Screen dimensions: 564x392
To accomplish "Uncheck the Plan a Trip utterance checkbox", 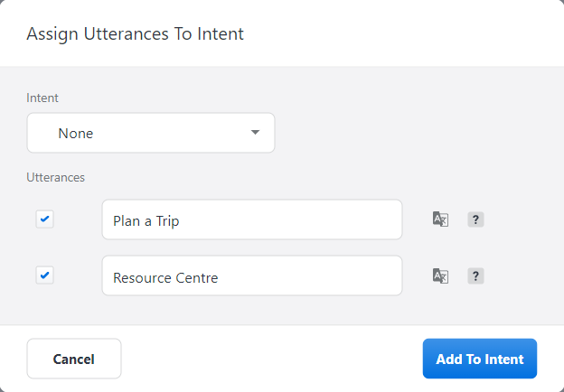I will coord(44,219).
